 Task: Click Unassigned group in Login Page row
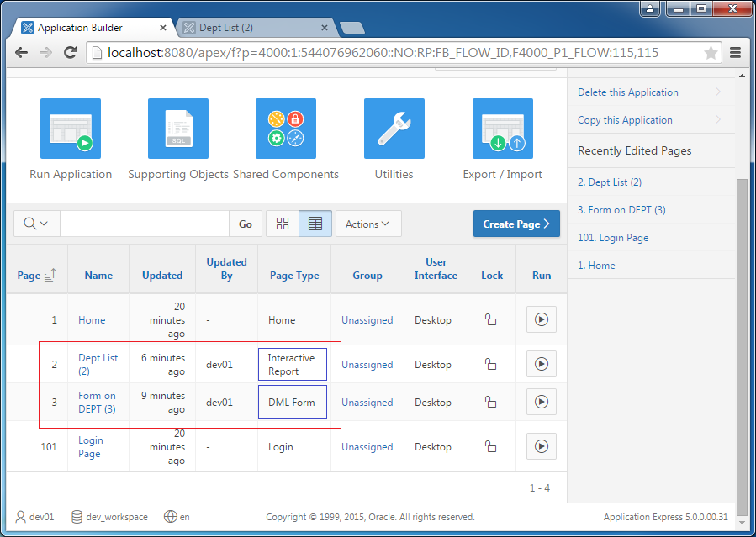367,447
